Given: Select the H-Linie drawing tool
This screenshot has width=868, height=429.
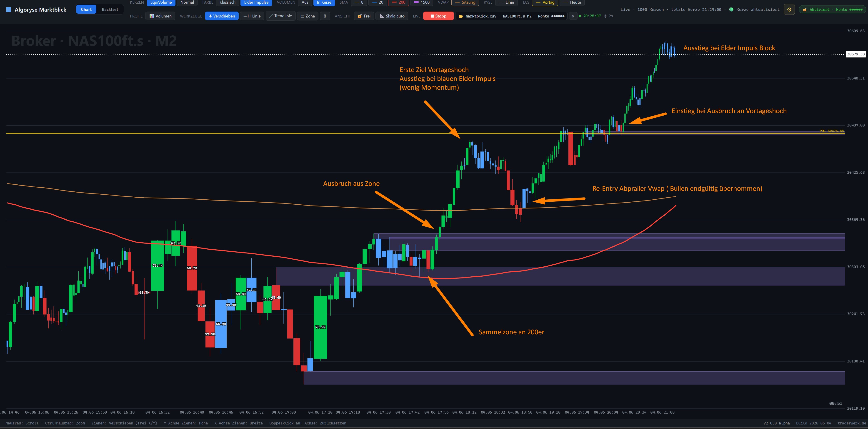Looking at the screenshot, I should tap(252, 16).
